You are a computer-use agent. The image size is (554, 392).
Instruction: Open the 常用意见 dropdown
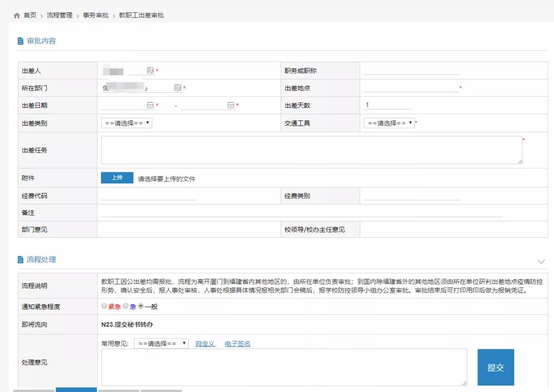161,343
